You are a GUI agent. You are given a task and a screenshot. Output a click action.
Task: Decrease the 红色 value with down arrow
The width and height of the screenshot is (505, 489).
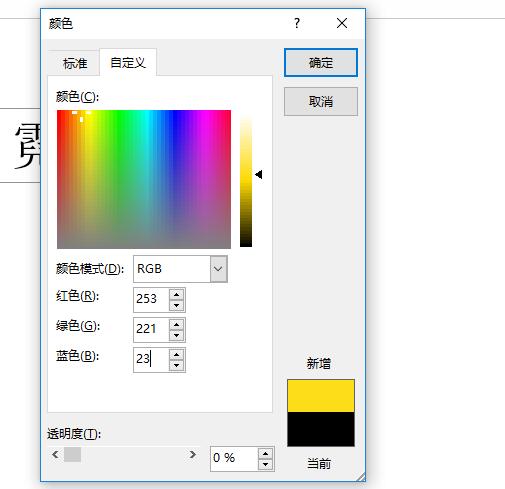176,305
